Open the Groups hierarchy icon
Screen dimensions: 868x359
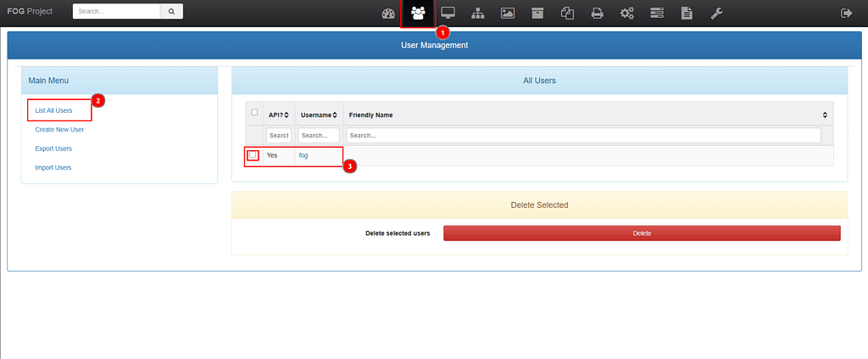477,13
